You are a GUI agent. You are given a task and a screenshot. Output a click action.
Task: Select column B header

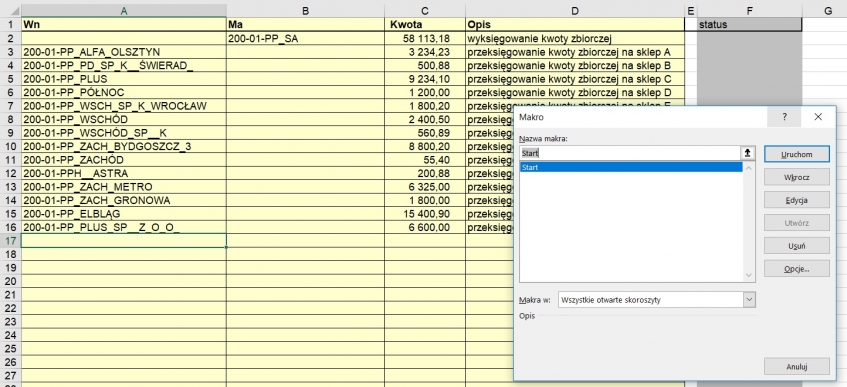305,11
